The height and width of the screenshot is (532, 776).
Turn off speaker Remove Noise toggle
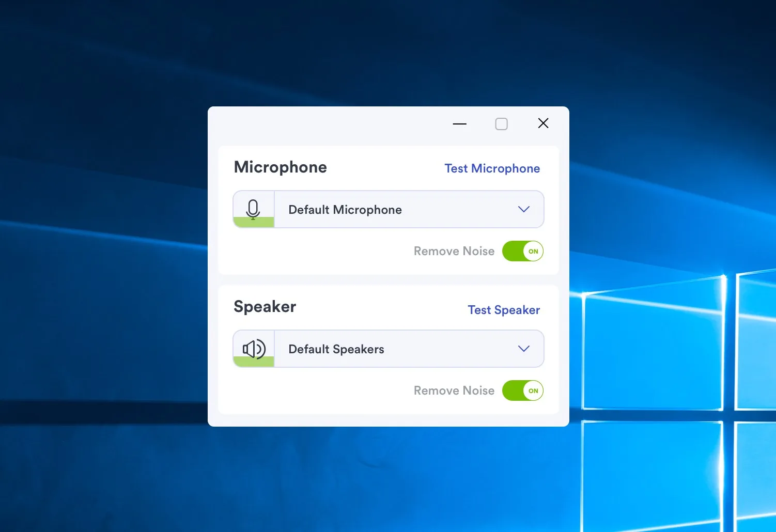point(523,390)
